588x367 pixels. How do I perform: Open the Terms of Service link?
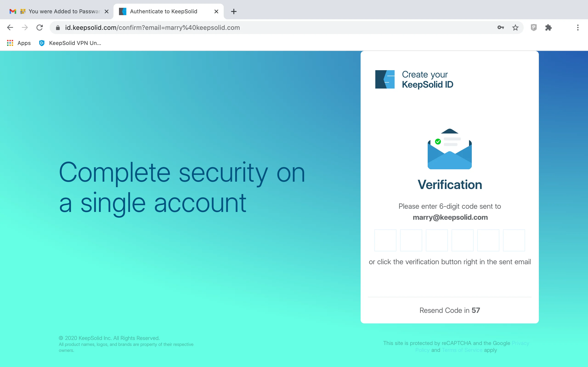pos(462,350)
